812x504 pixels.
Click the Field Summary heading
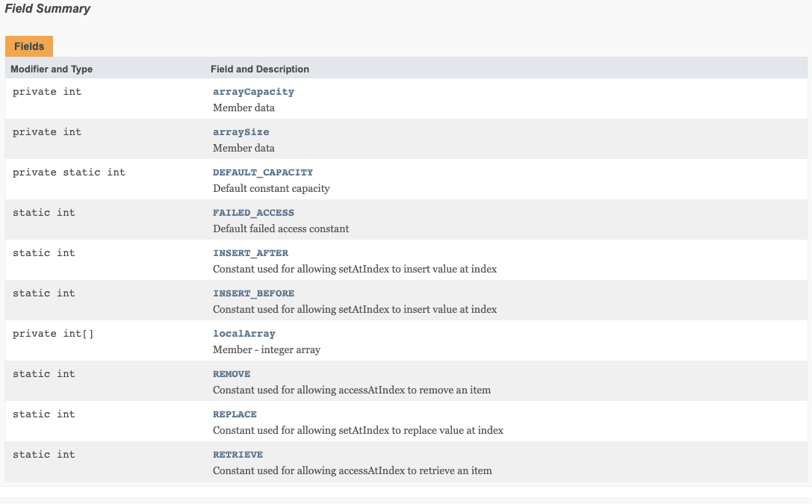point(47,8)
